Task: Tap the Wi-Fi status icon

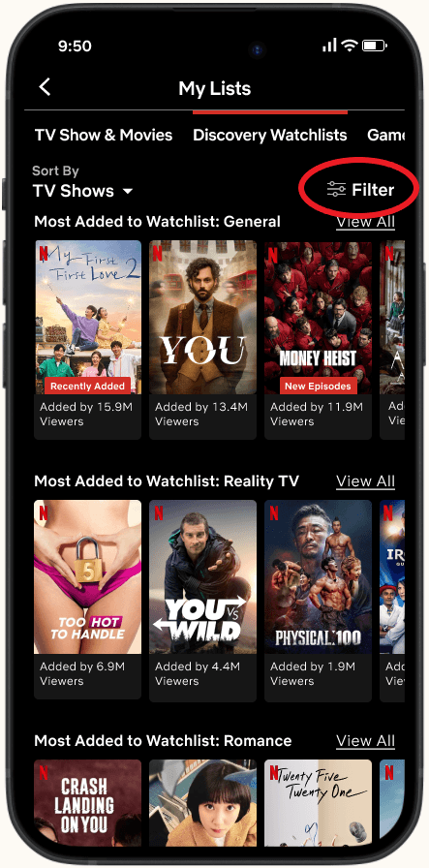Action: [349, 46]
